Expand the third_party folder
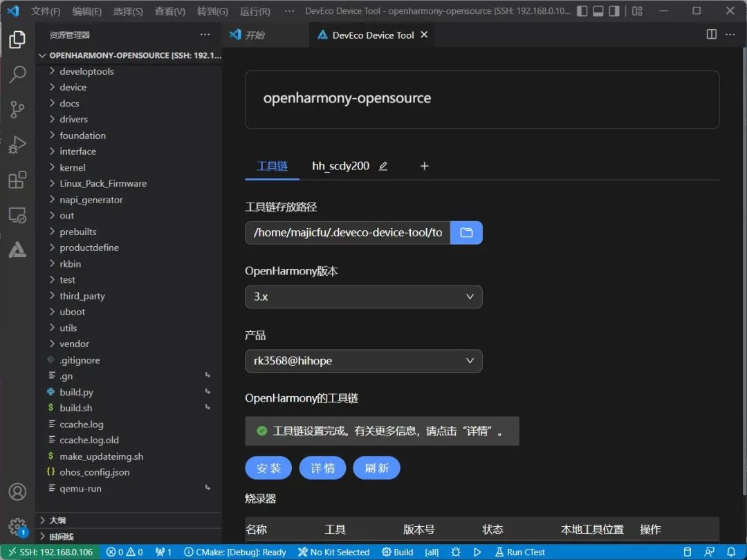This screenshot has width=747, height=560. [82, 296]
